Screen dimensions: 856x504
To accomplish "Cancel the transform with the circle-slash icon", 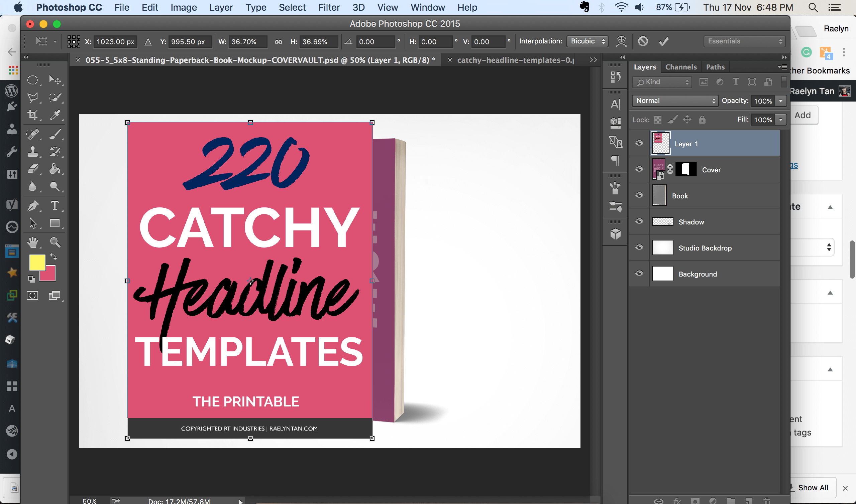I will [643, 41].
